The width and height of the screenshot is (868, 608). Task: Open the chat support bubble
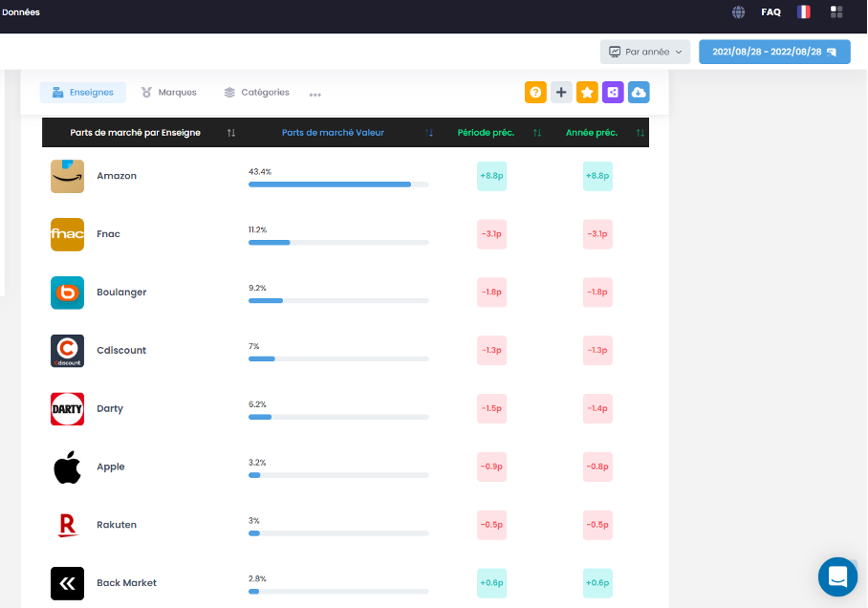point(837,576)
